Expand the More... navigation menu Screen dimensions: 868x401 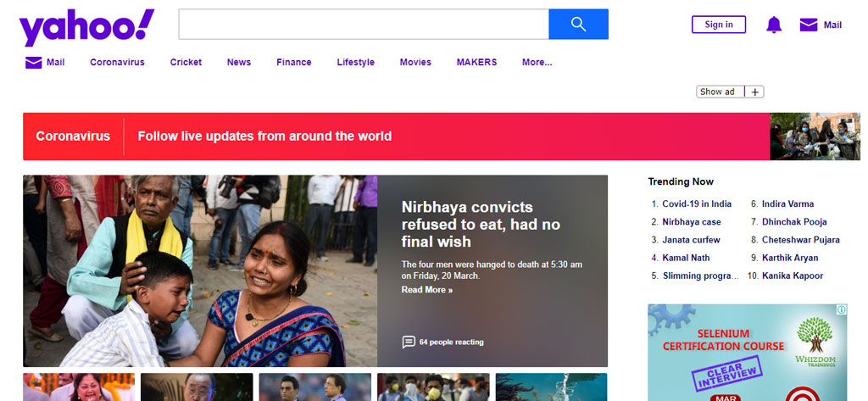[x=537, y=63]
